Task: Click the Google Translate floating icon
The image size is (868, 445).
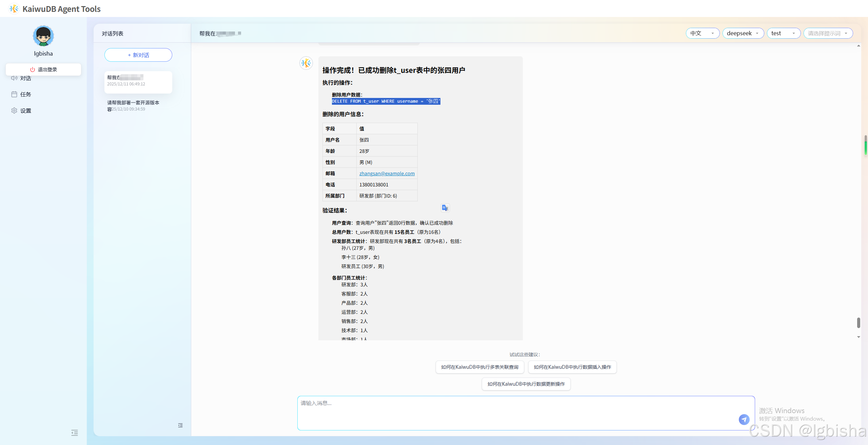Action: (445, 208)
